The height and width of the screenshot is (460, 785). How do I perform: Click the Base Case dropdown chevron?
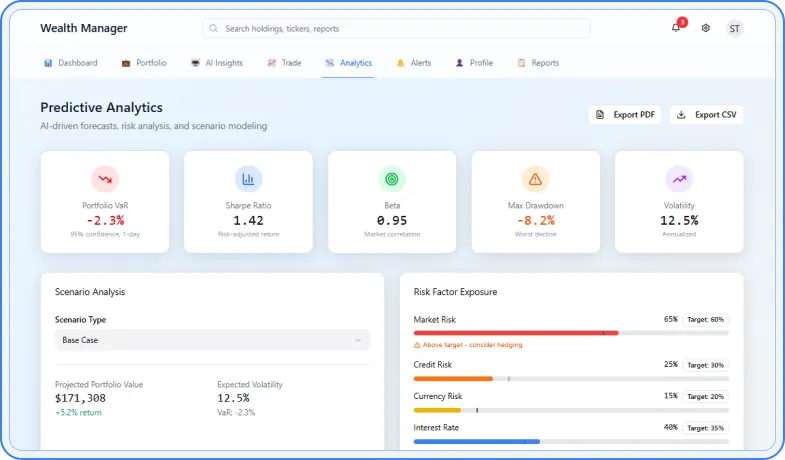pos(358,340)
